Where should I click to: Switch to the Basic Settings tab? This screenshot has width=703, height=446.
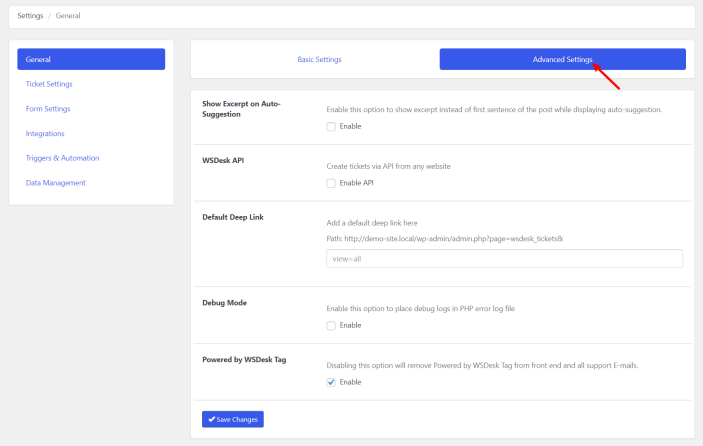pyautogui.click(x=319, y=60)
